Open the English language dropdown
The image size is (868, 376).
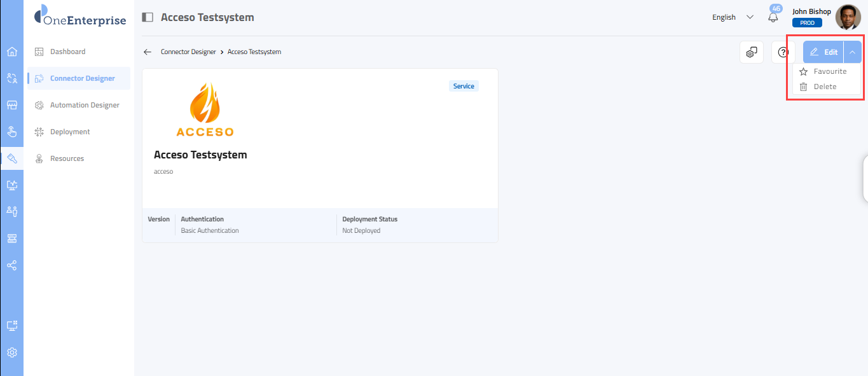(x=733, y=18)
